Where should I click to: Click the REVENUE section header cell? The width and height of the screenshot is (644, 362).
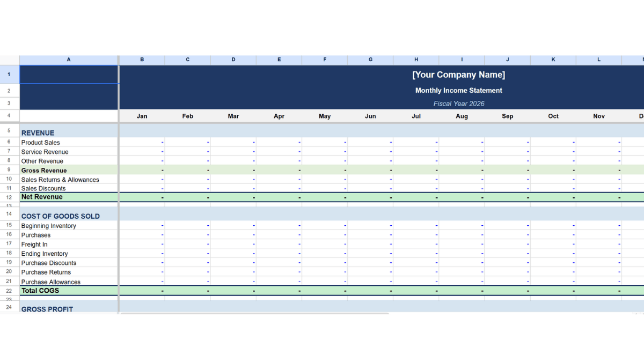click(x=38, y=132)
